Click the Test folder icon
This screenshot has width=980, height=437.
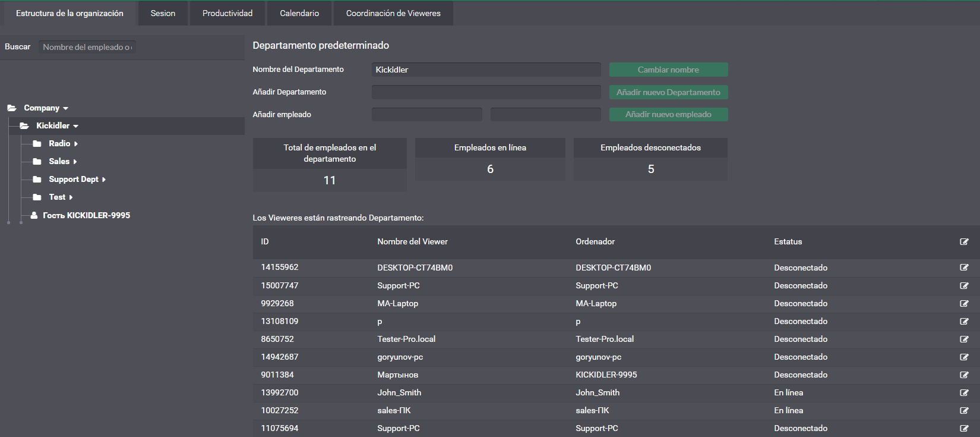(x=37, y=197)
